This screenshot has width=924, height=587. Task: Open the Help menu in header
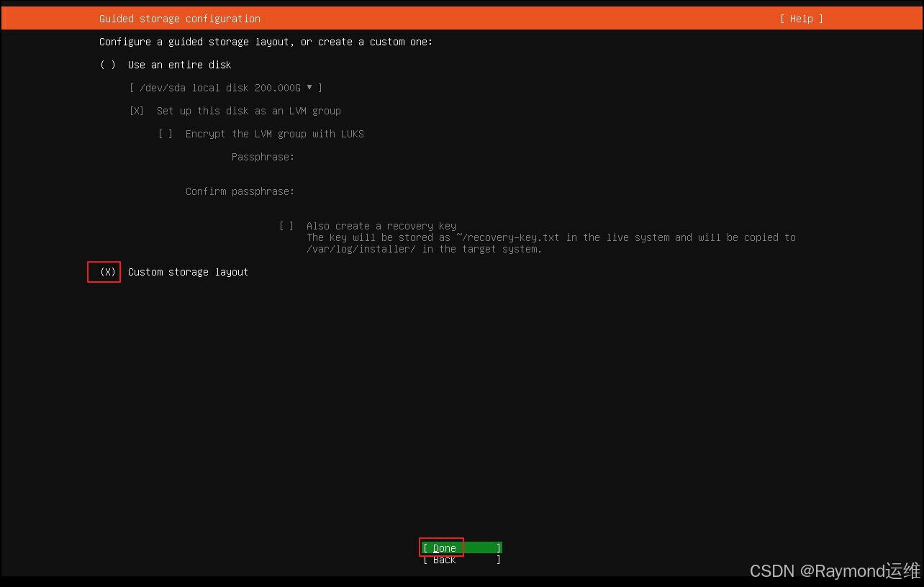click(801, 19)
